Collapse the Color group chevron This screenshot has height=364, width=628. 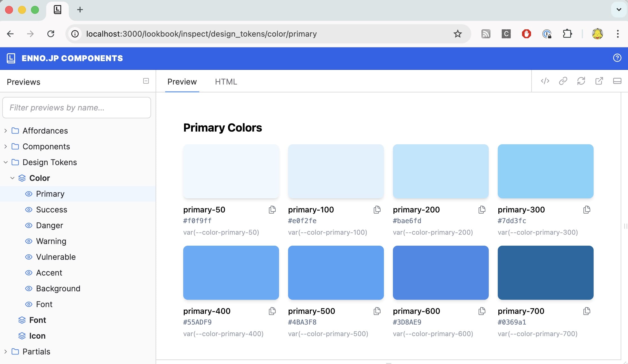(x=12, y=178)
